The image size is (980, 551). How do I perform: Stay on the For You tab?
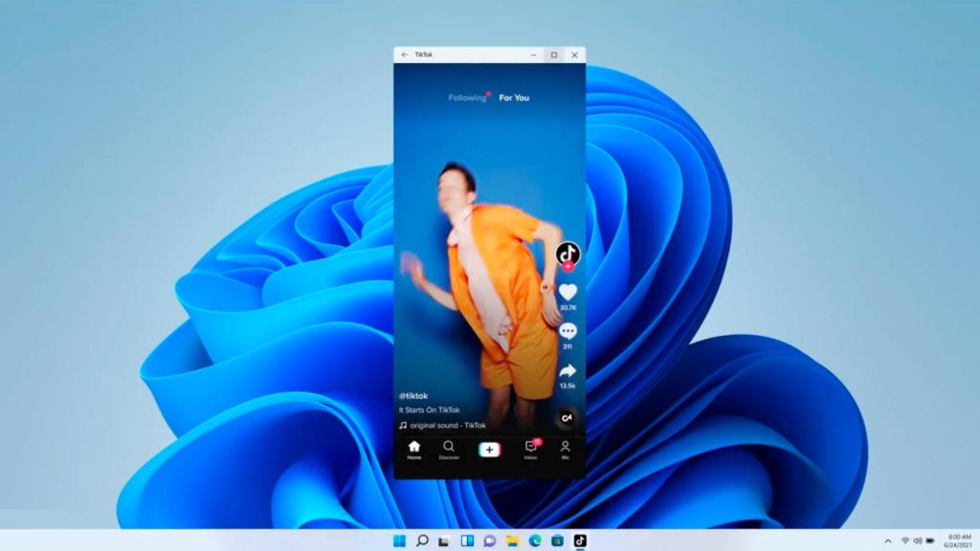(516, 98)
